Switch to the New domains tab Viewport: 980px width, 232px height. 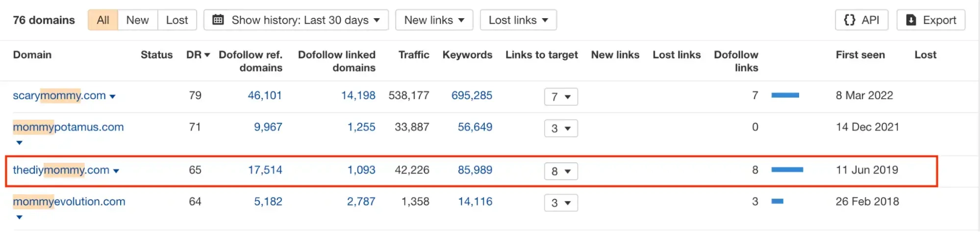pos(137,20)
